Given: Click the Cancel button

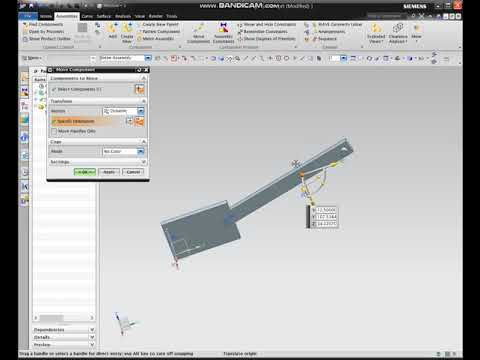Looking at the screenshot, I should (133, 172).
